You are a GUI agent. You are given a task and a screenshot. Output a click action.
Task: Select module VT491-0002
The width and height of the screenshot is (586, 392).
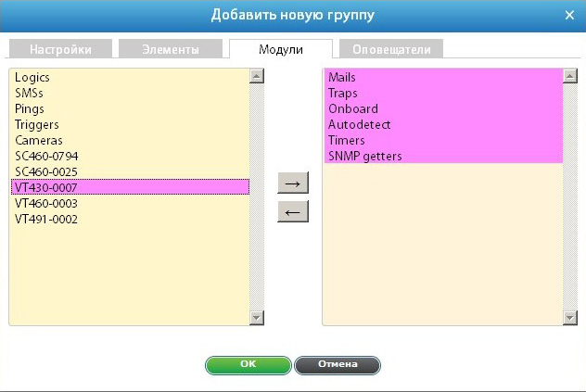pyautogui.click(x=130, y=219)
